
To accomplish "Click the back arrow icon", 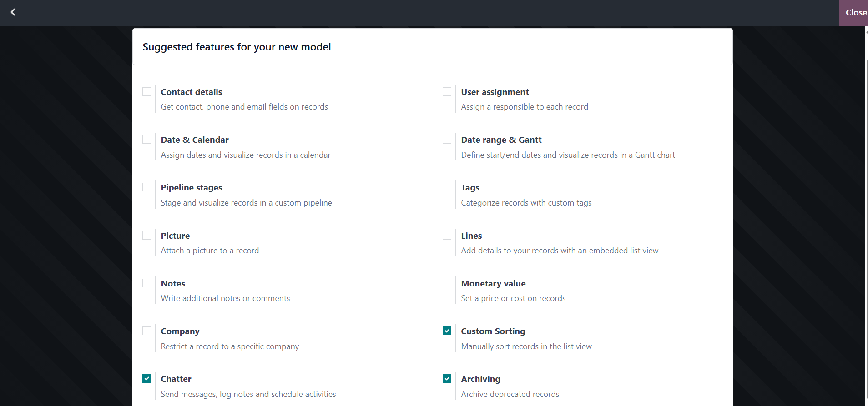I will pyautogui.click(x=13, y=12).
